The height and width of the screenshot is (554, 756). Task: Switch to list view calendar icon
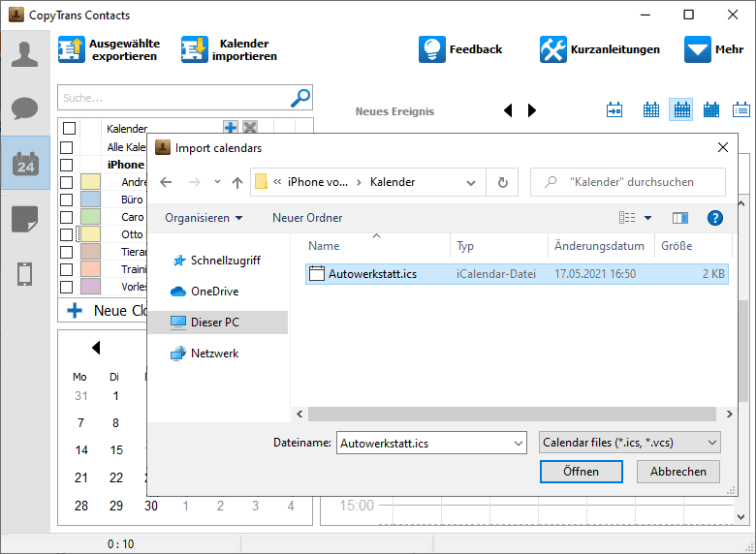(741, 109)
